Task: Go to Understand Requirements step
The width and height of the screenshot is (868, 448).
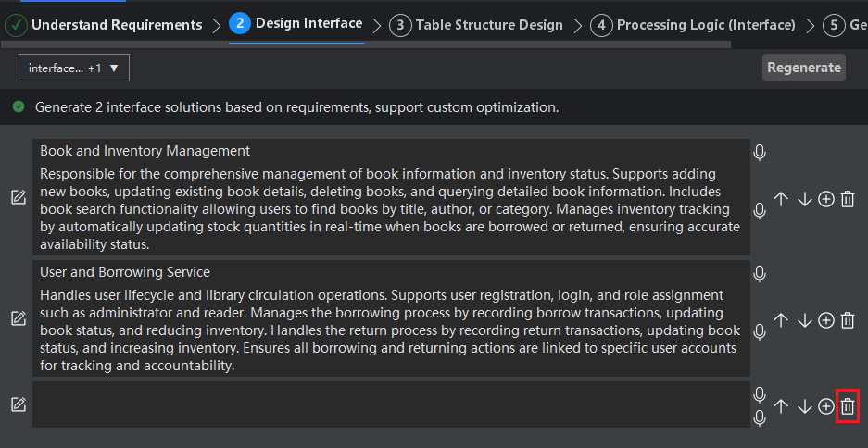Action: (104, 25)
